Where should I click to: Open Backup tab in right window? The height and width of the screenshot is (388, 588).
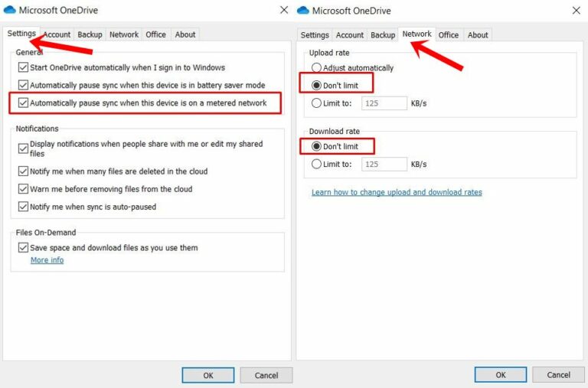coord(383,35)
